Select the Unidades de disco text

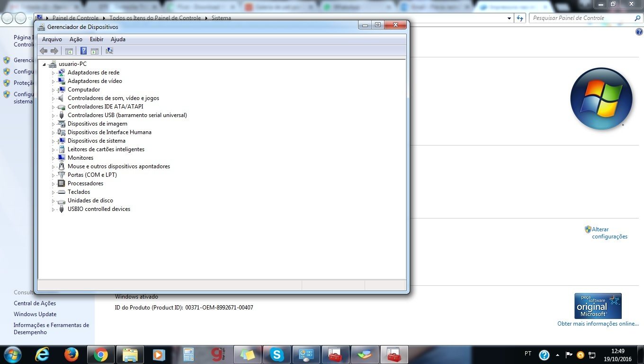[90, 200]
